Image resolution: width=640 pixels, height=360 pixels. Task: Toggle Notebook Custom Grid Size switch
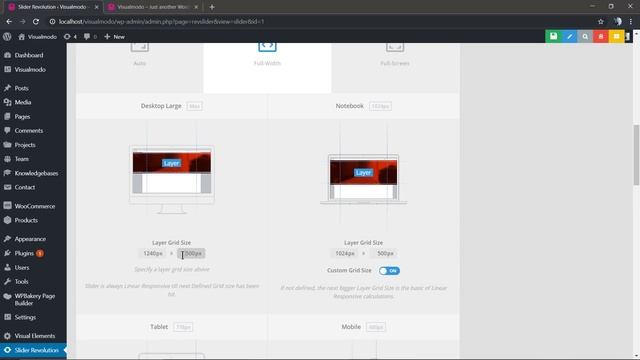(389, 271)
